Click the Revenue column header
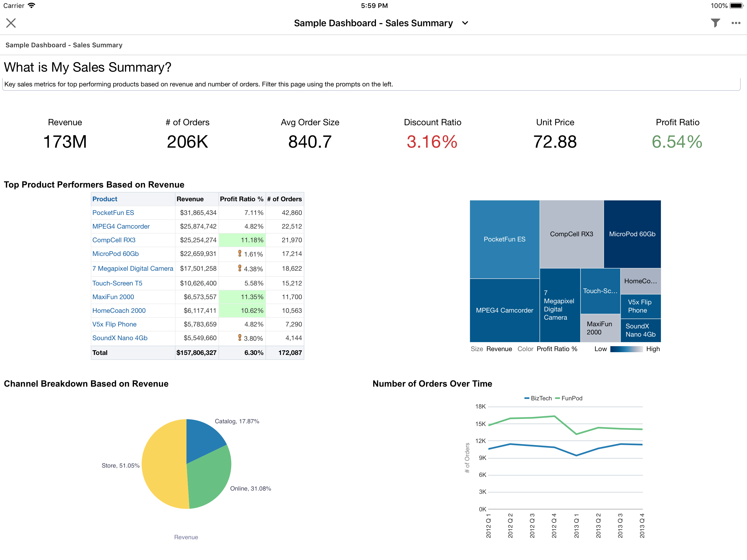747x560 pixels. [x=190, y=199]
